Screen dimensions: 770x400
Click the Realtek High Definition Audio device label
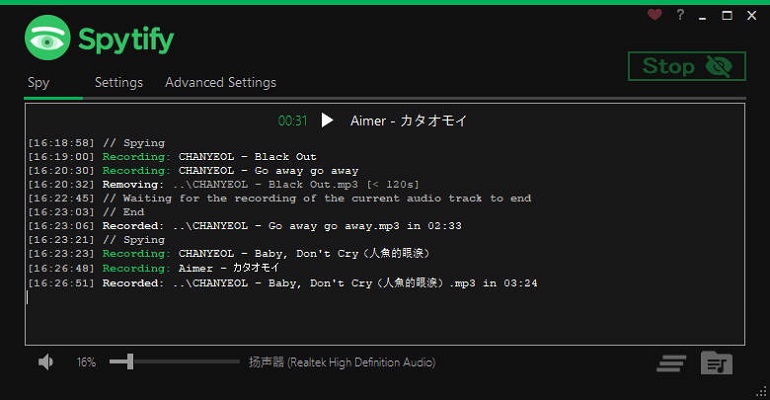[342, 362]
